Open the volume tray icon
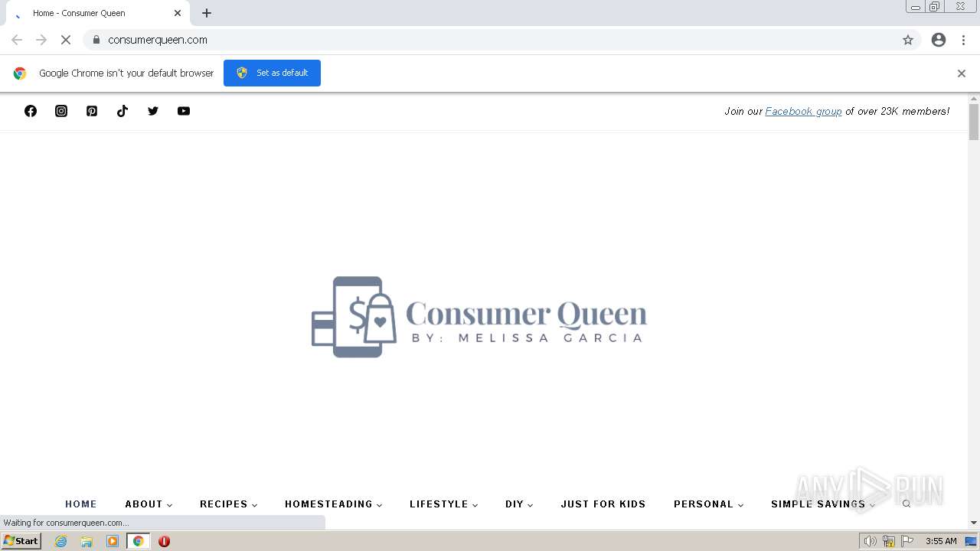This screenshot has height=551, width=980. pyautogui.click(x=870, y=541)
